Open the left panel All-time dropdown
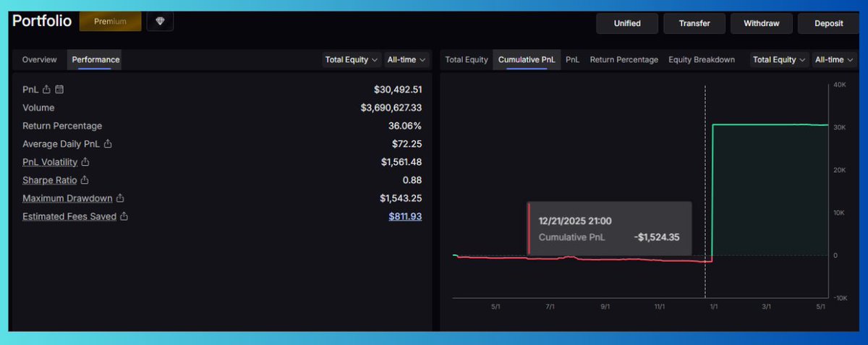This screenshot has width=868, height=345. pyautogui.click(x=407, y=60)
